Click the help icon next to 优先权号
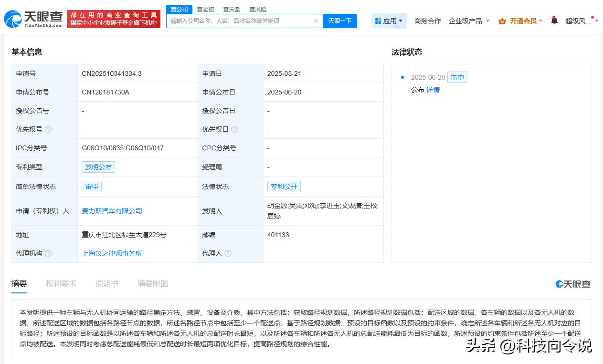This screenshot has height=364, width=603. [x=48, y=129]
